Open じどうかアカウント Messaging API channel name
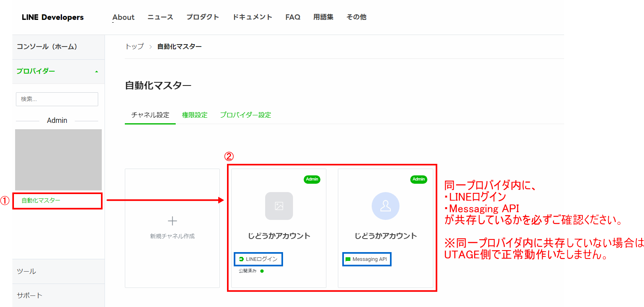The width and height of the screenshot is (644, 307). pyautogui.click(x=386, y=236)
